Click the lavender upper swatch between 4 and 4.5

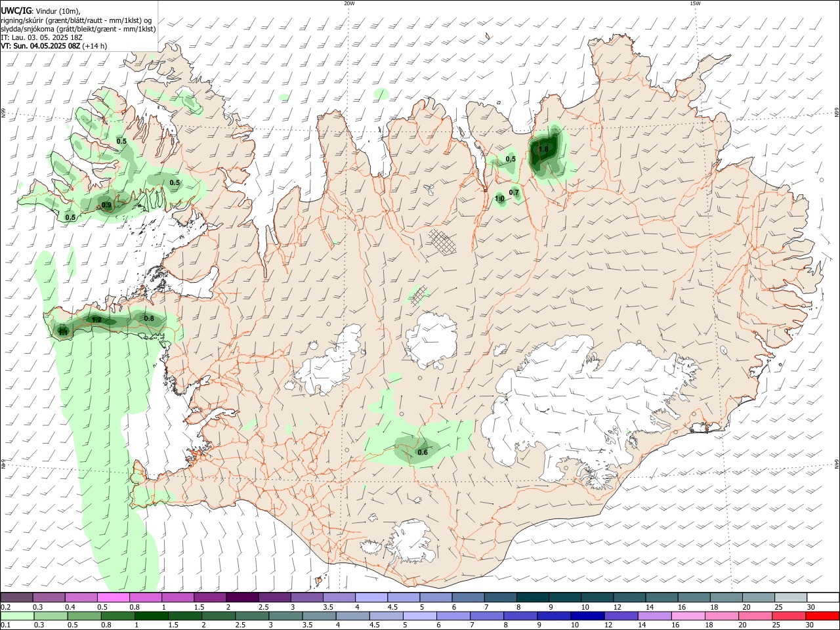[x=371, y=597]
